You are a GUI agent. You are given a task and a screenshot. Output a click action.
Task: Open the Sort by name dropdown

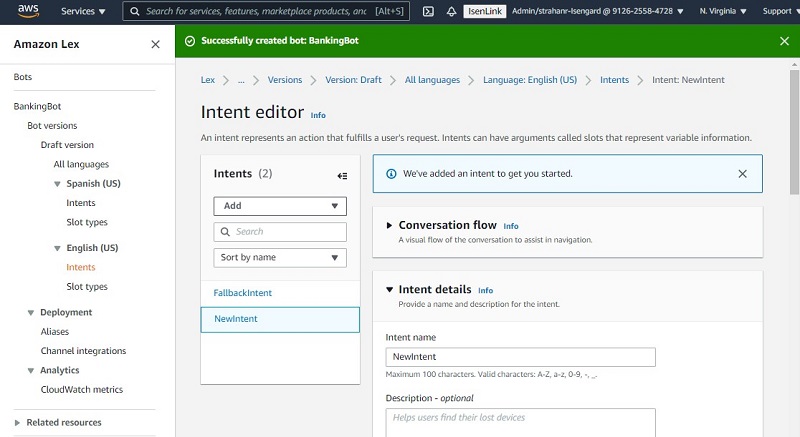[x=280, y=258]
